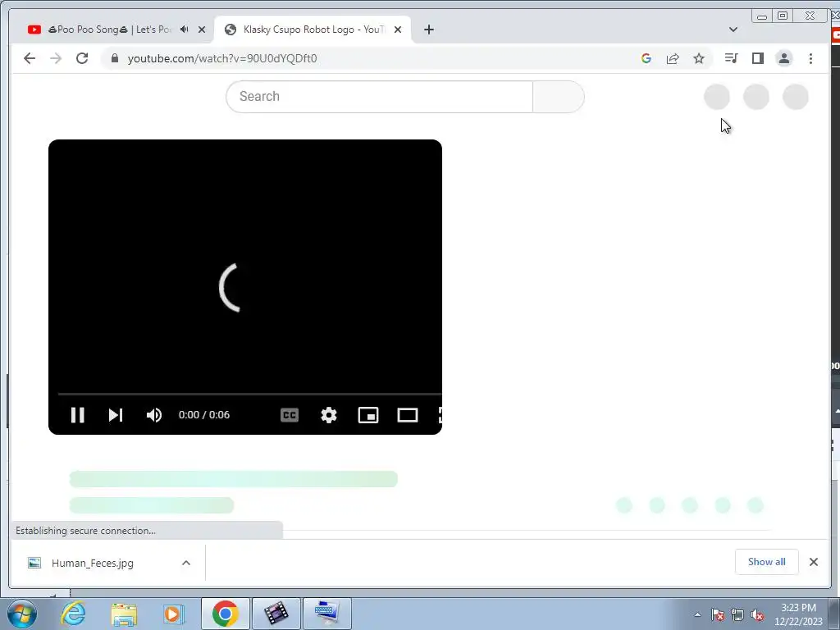The height and width of the screenshot is (630, 840).
Task: Reload the current page
Action: (82, 58)
